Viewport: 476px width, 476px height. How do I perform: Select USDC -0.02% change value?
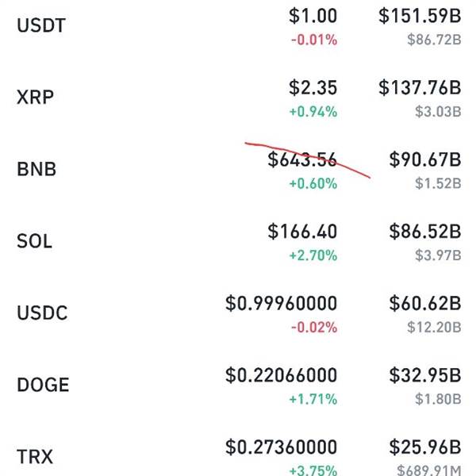[314, 327]
